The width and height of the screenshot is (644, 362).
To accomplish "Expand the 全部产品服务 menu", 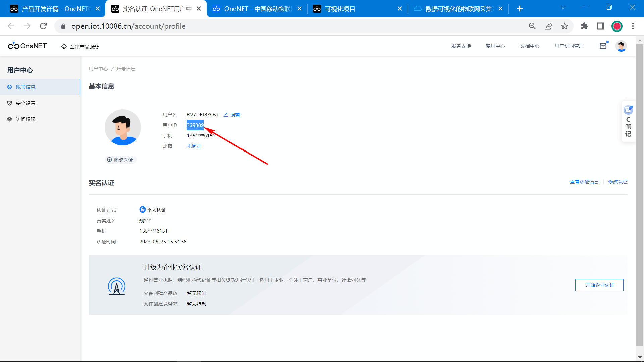I will point(80,46).
